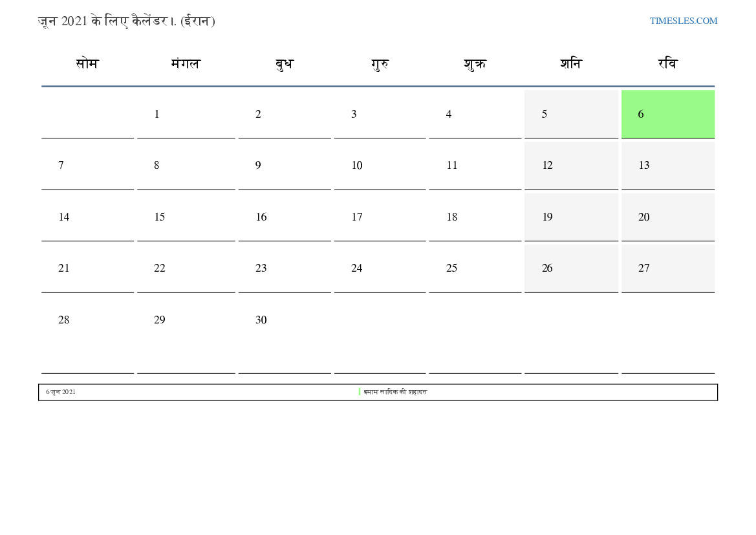
Task: Click the date 21 cell
Action: (64, 268)
